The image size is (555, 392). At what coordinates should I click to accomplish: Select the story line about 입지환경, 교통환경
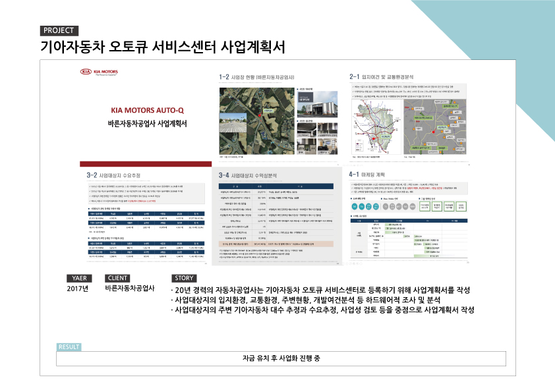[x=306, y=300]
